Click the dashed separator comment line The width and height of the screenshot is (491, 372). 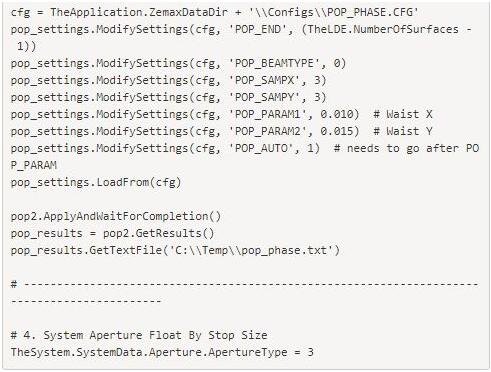[245, 293]
